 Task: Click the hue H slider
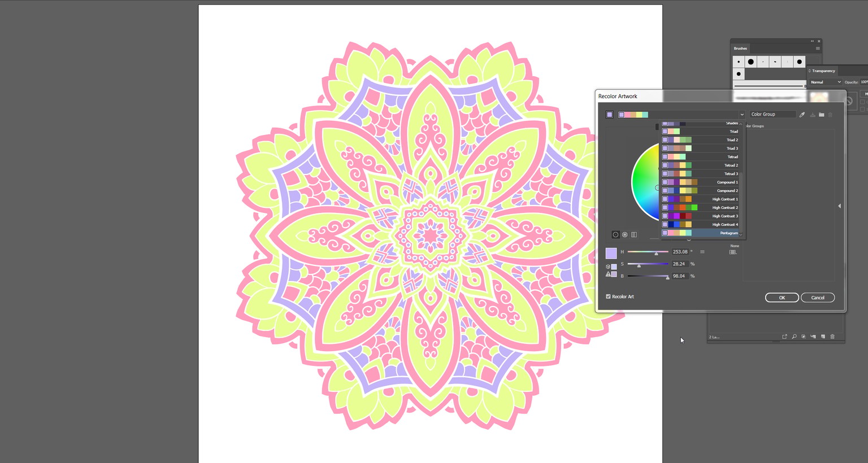pyautogui.click(x=648, y=252)
